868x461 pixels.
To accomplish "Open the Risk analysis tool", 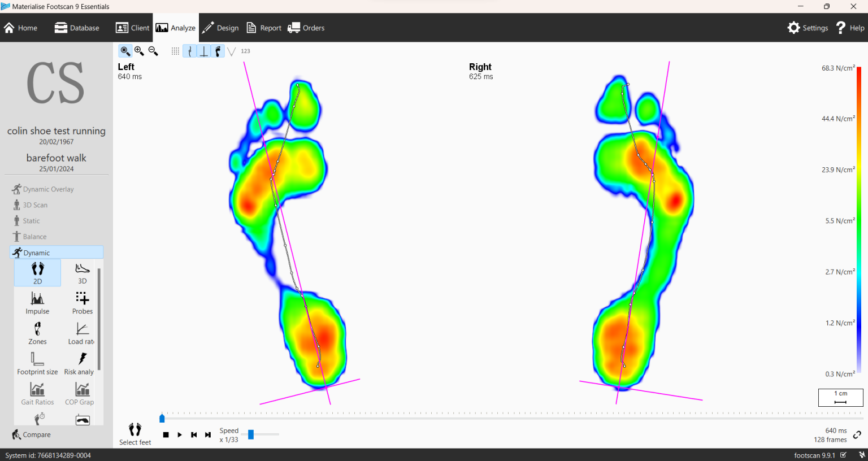I will (x=80, y=363).
